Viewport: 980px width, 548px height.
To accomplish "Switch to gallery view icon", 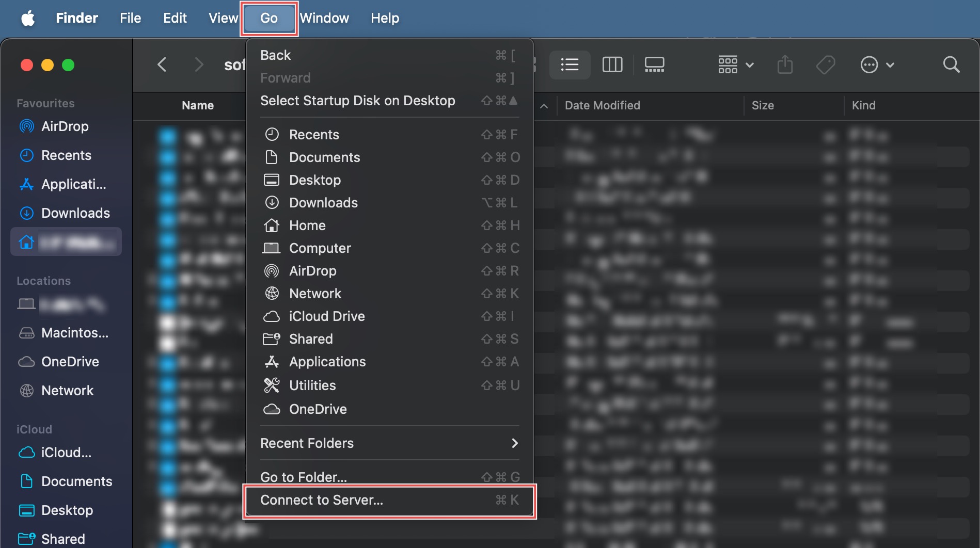I will coord(654,65).
